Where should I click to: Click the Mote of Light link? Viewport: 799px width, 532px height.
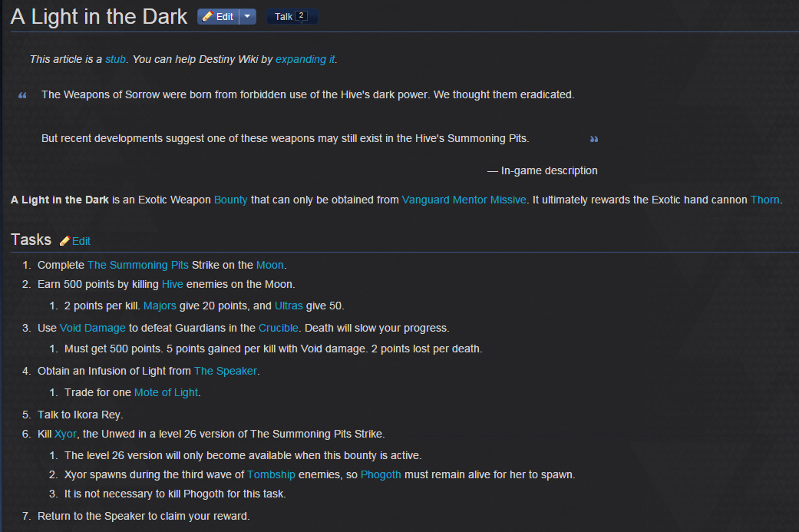pyautogui.click(x=166, y=392)
